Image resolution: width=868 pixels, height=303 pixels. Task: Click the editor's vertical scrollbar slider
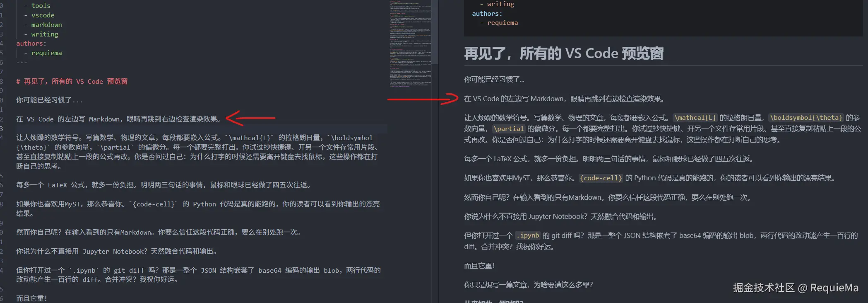pyautogui.click(x=435, y=32)
